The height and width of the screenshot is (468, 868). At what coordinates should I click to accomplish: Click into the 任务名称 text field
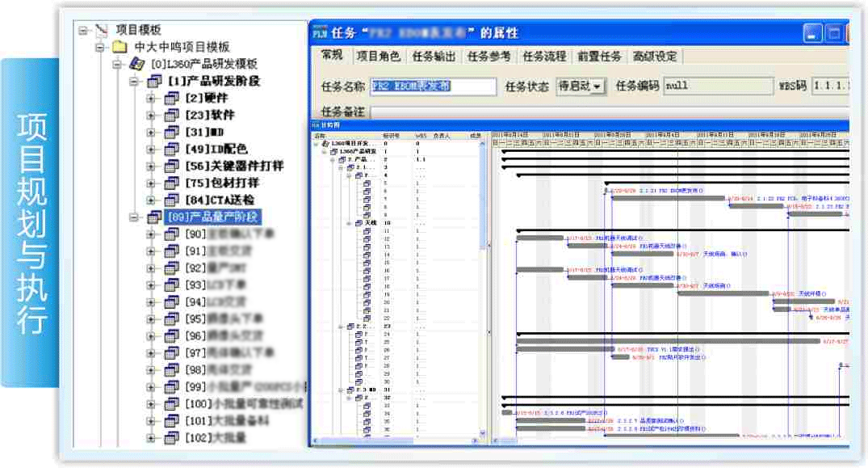coord(433,86)
